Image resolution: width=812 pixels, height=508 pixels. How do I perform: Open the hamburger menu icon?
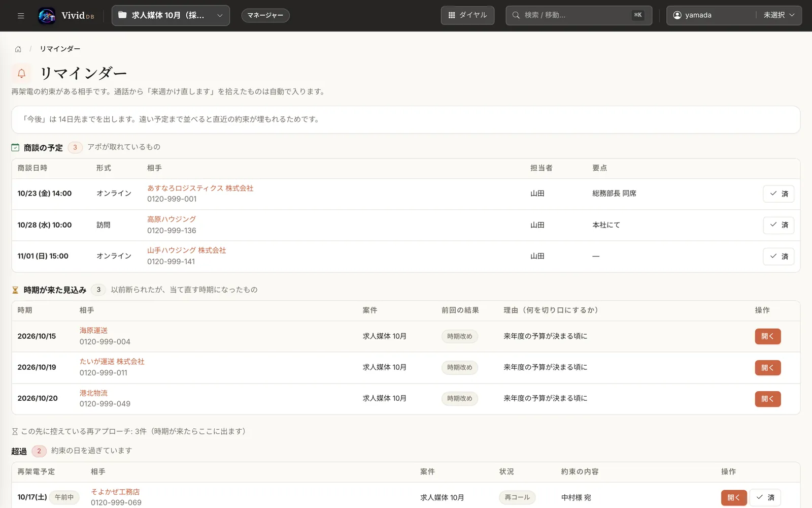click(21, 15)
